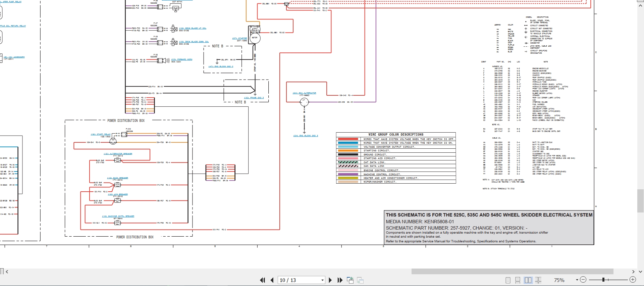The image size is (644, 286).
Task: Zoom in with the plus button
Action: click(x=633, y=280)
